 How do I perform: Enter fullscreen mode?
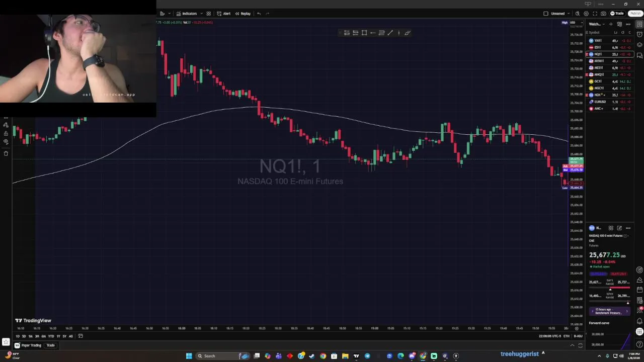coord(595,14)
